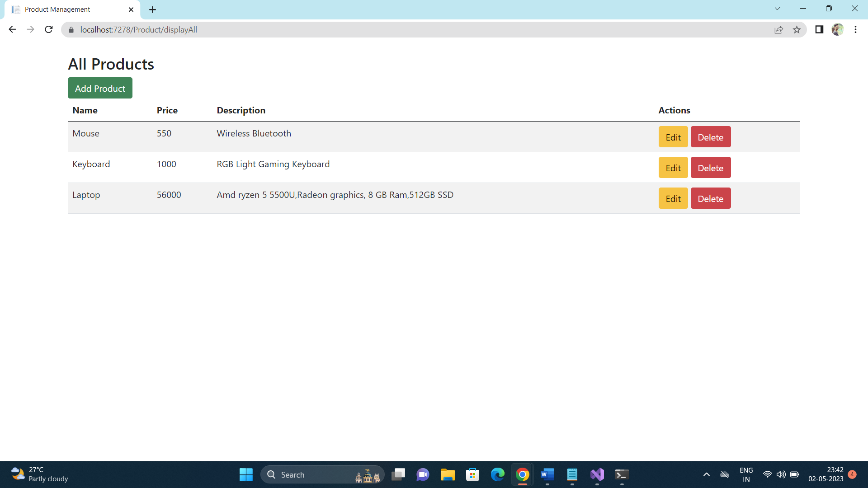Open Microsoft Edge from the taskbar
The image size is (868, 488).
497,474
